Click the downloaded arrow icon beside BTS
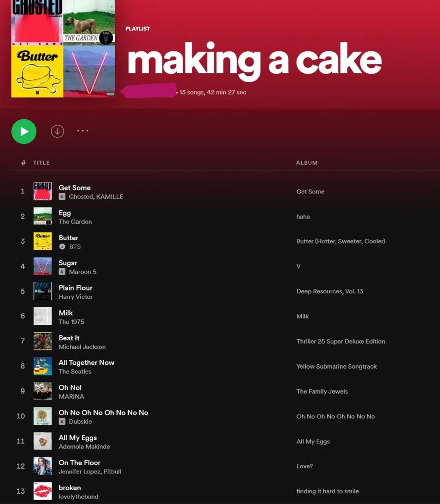 [63, 247]
